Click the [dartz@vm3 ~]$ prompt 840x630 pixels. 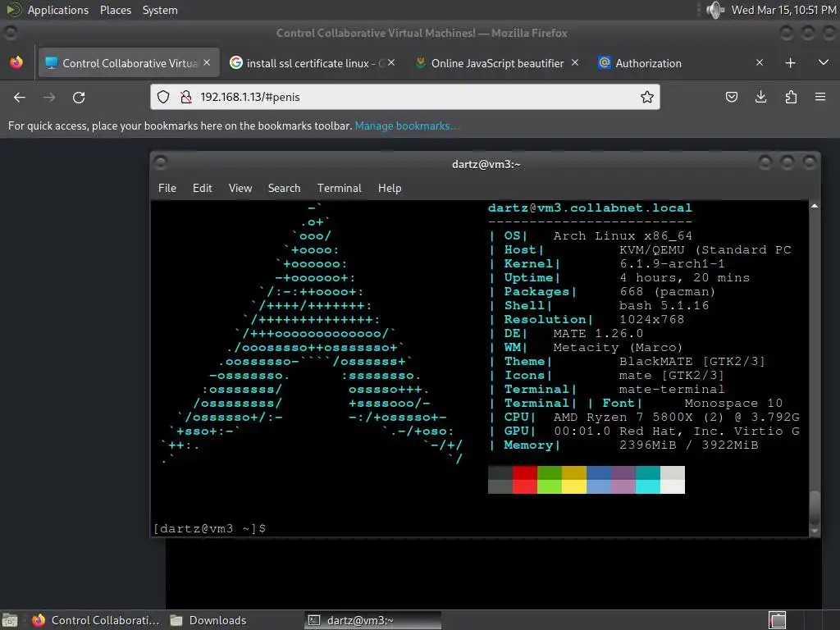tap(209, 529)
